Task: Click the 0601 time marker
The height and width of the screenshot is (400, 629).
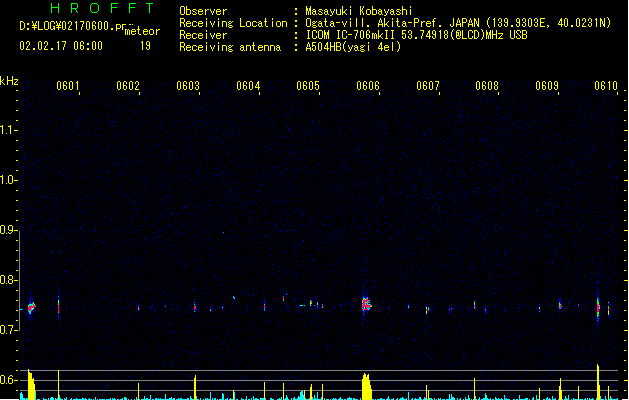Action: pos(67,86)
